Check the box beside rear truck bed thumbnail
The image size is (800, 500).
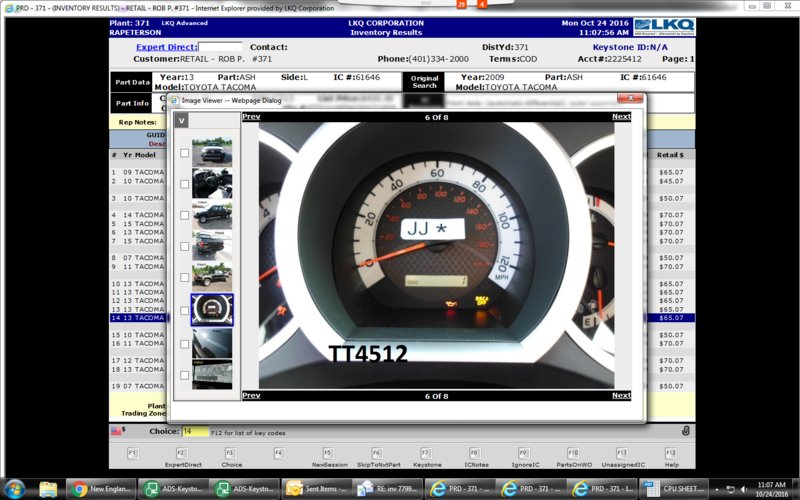(184, 246)
